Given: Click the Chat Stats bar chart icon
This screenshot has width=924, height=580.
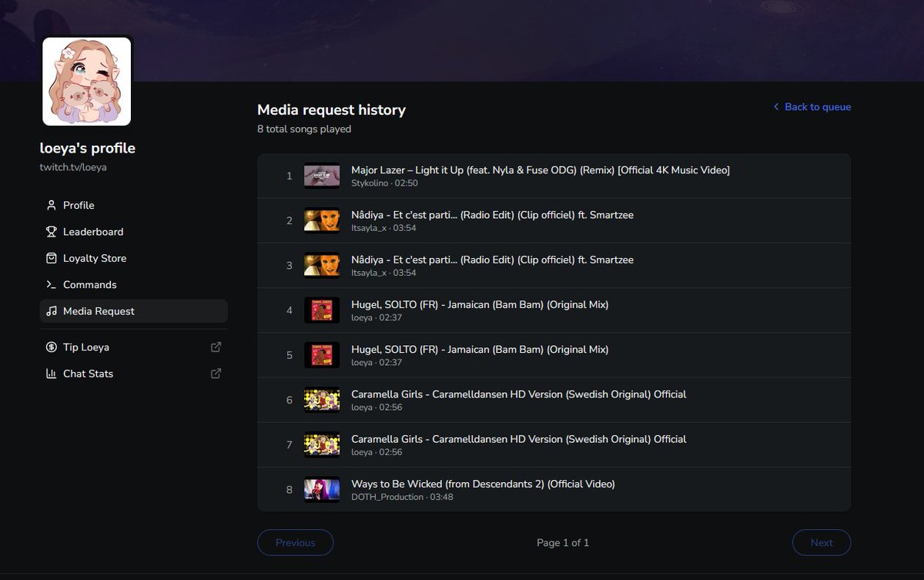Looking at the screenshot, I should 52,374.
